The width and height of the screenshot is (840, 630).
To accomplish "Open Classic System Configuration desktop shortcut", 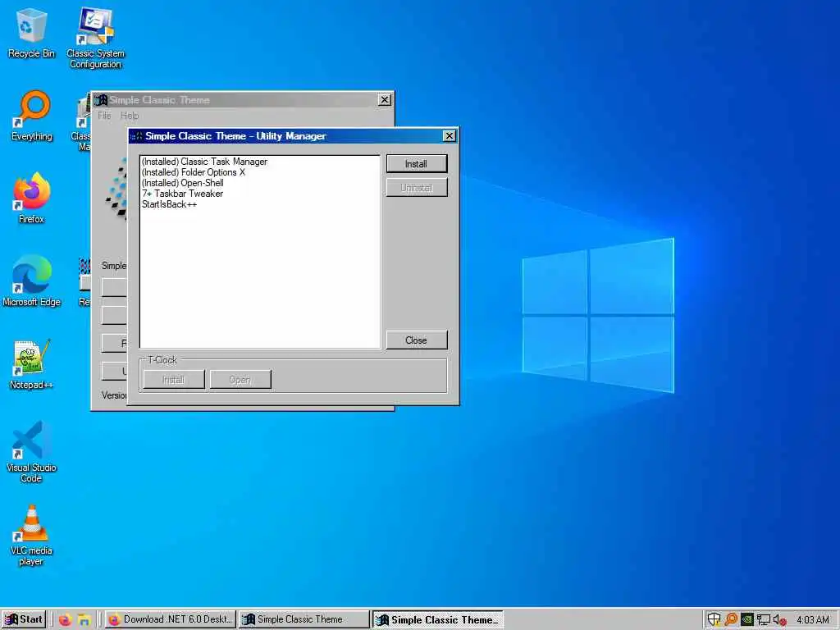I will (x=95, y=38).
